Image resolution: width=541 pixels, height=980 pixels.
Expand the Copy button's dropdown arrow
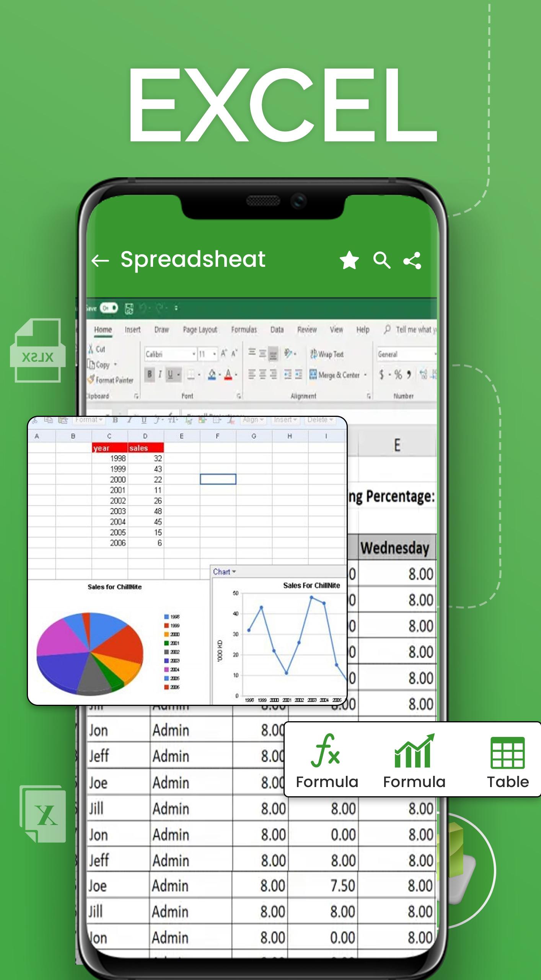point(115,365)
